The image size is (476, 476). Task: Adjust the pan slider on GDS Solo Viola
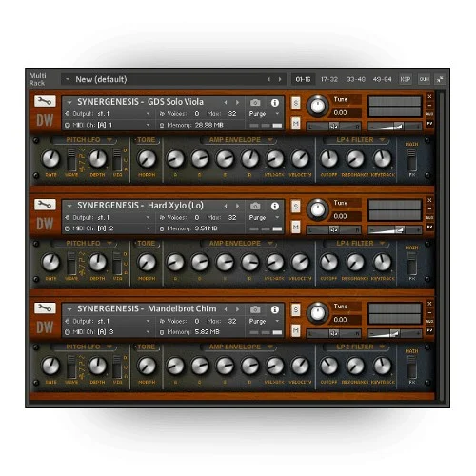pos(333,127)
